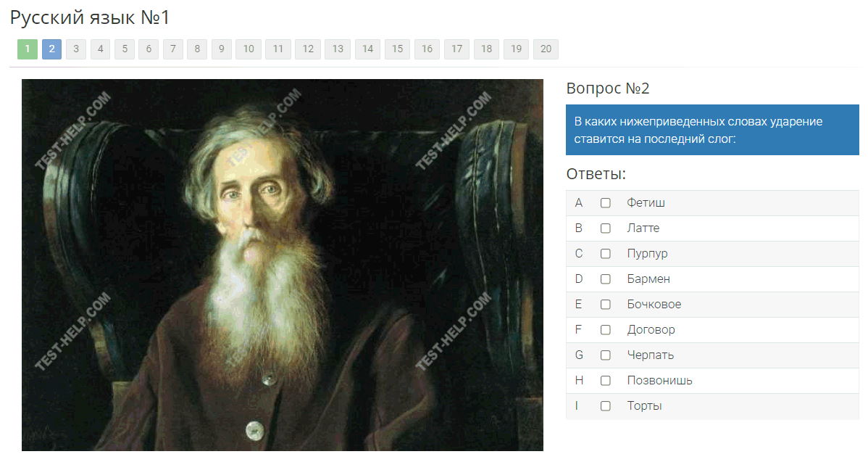
Task: Tick the Торты checkbox
Action: coord(606,406)
